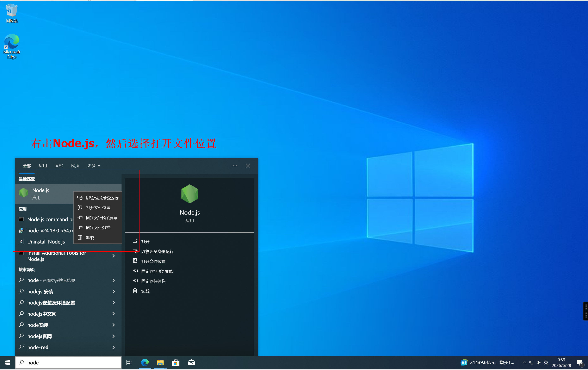Expand the 更多 dropdown filter
The height and width of the screenshot is (370, 588).
tap(94, 166)
